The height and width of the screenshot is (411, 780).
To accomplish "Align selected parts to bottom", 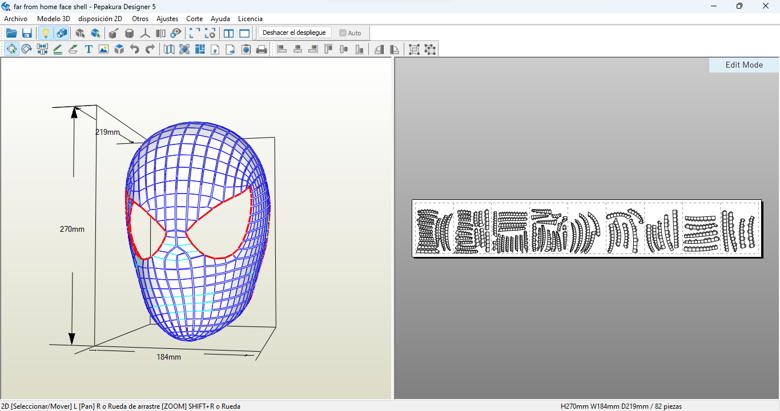I will click(x=359, y=49).
